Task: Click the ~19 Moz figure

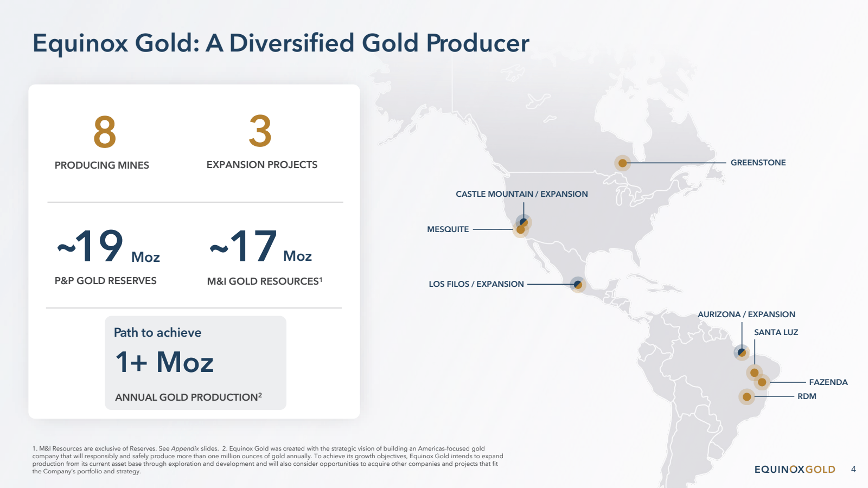Action: (108, 246)
